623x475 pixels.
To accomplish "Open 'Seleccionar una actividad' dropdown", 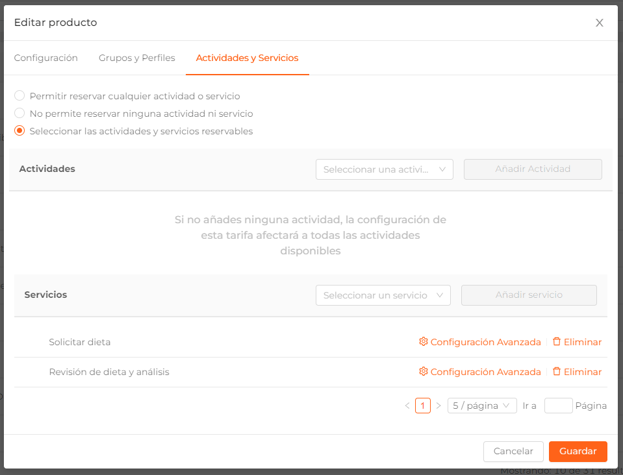I will tap(384, 170).
